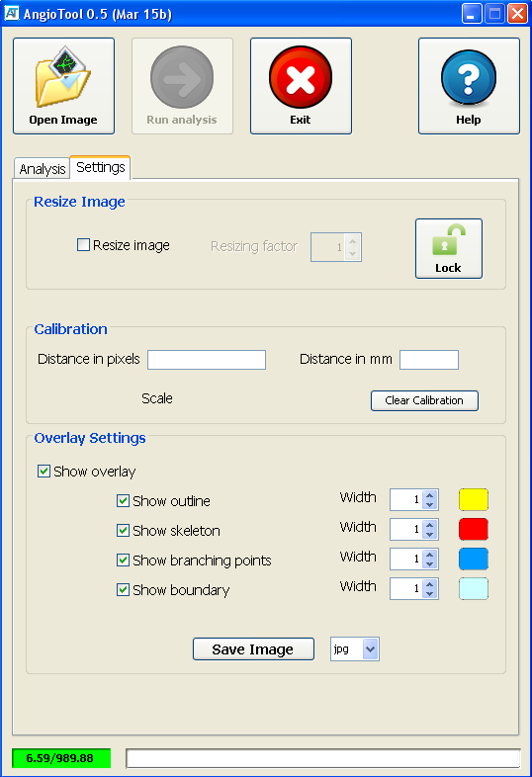The height and width of the screenshot is (777, 532).
Task: Click the skeleton Width value field
Action: tap(406, 529)
